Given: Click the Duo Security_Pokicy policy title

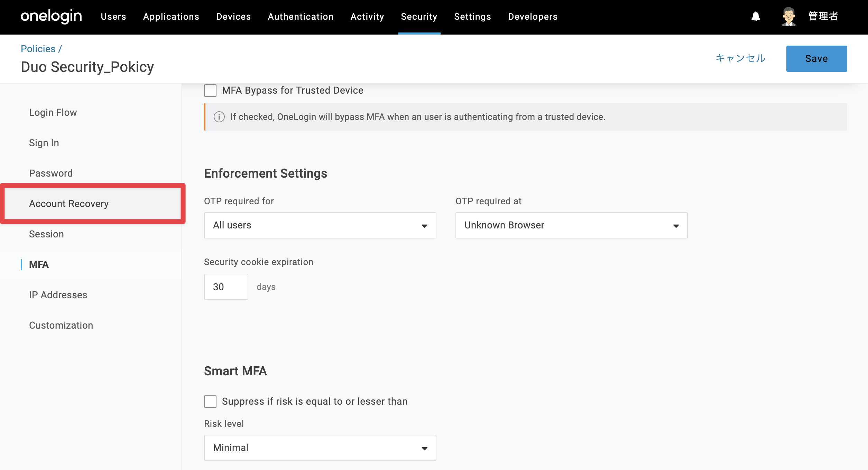Looking at the screenshot, I should point(87,67).
